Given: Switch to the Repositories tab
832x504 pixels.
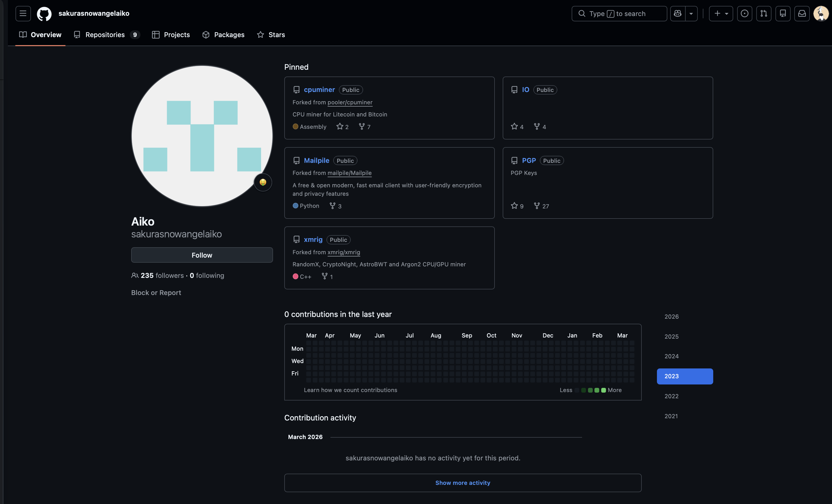Looking at the screenshot, I should (105, 35).
